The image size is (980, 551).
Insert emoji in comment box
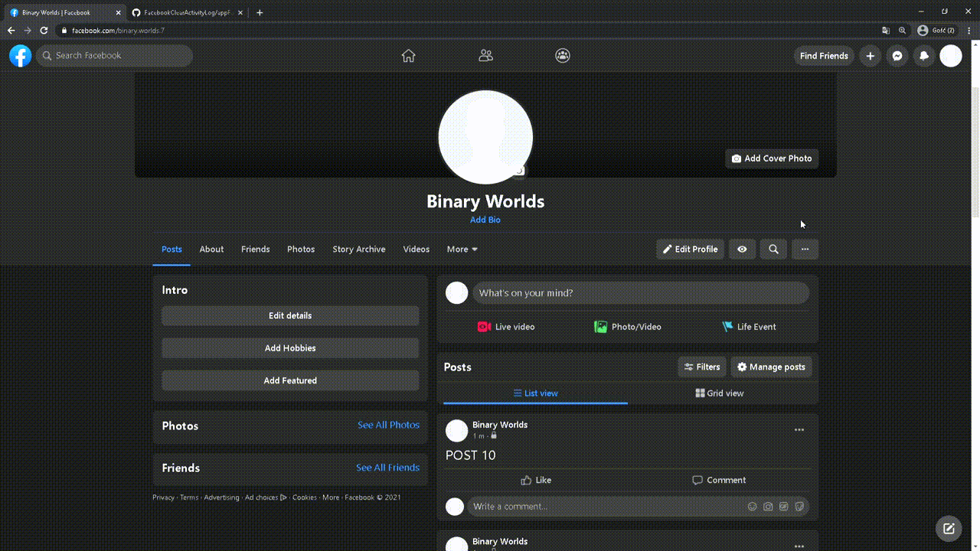click(x=752, y=507)
